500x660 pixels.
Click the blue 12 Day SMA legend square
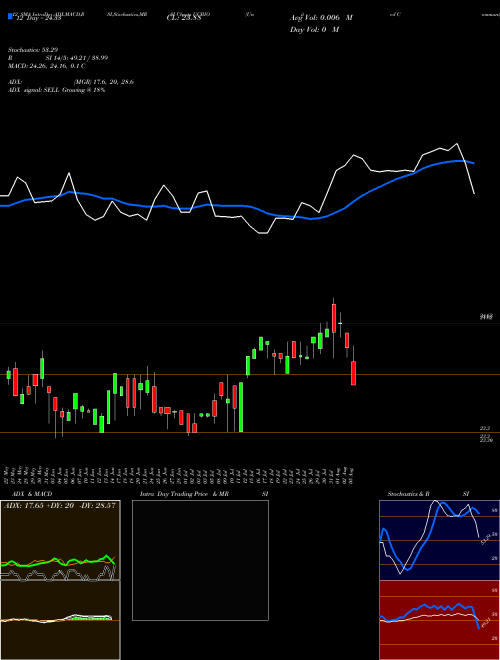coord(10,17)
